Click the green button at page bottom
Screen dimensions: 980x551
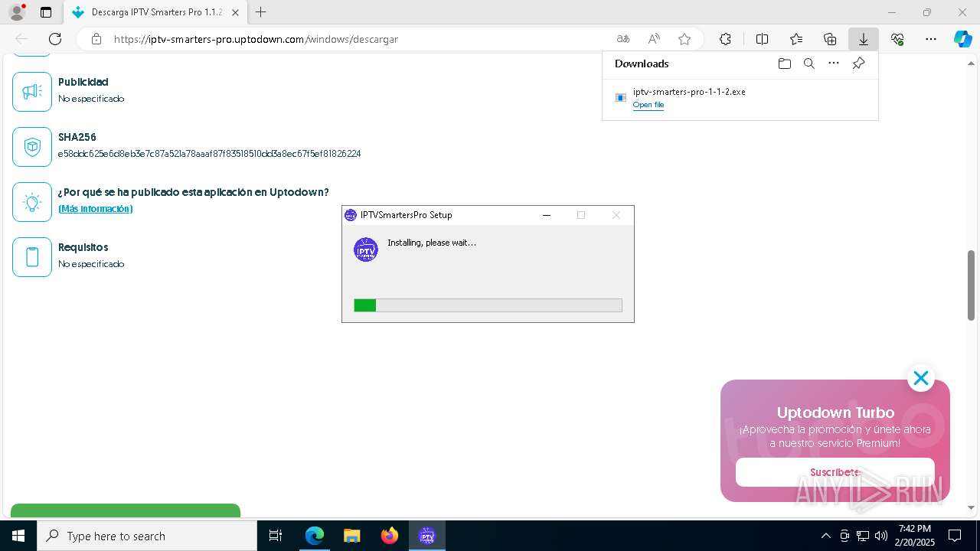(x=126, y=510)
